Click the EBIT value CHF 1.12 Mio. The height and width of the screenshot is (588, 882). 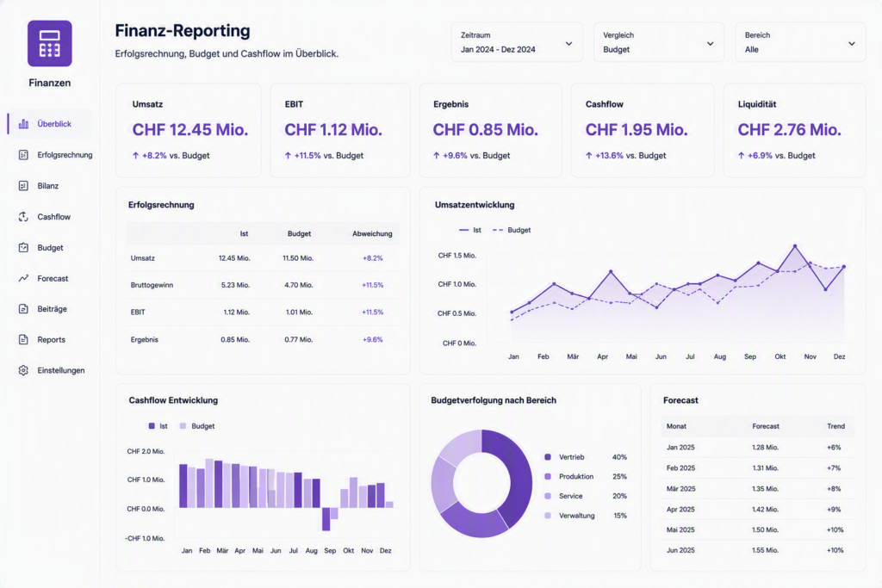333,130
